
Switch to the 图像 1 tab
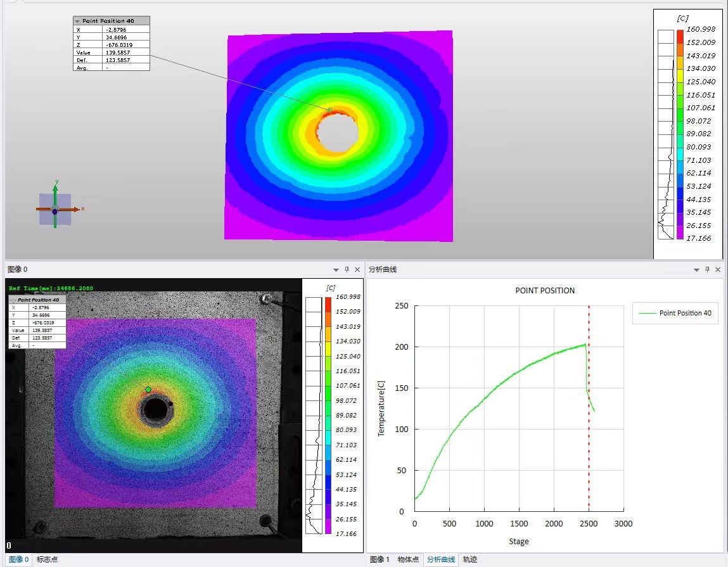tap(380, 559)
